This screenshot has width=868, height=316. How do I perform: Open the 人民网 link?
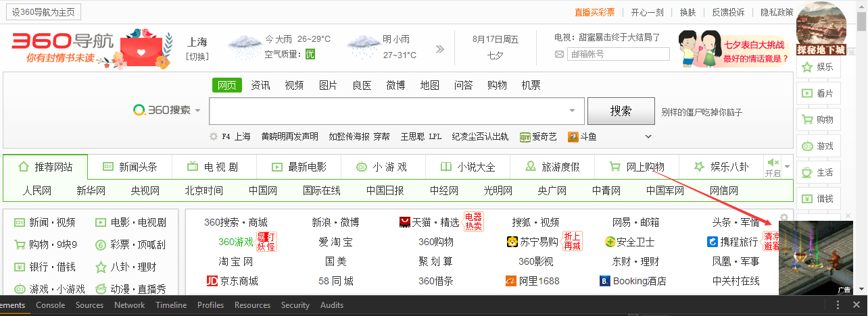[x=37, y=190]
